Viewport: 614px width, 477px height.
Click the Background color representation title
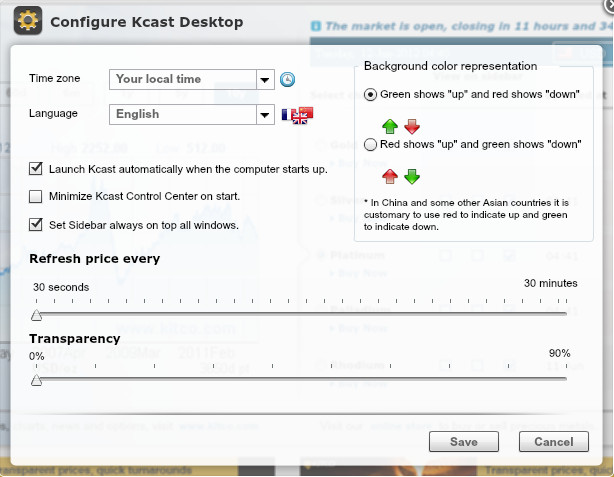(450, 66)
